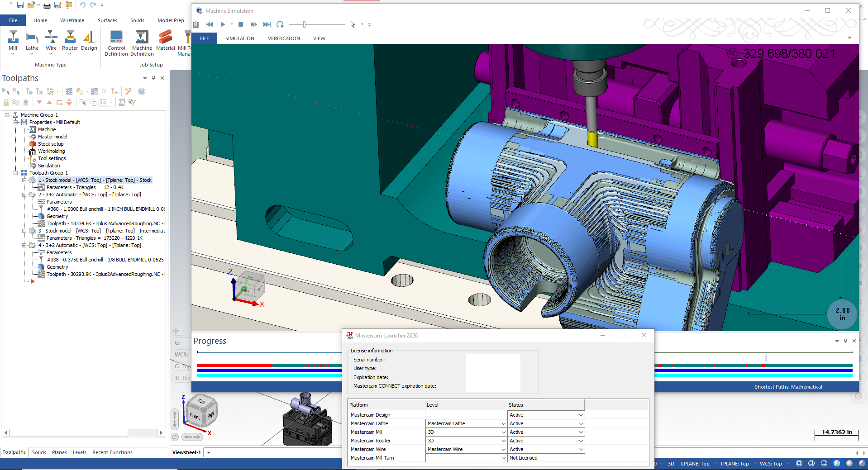Collapse the Machine Group-1 tree node

pyautogui.click(x=7, y=115)
